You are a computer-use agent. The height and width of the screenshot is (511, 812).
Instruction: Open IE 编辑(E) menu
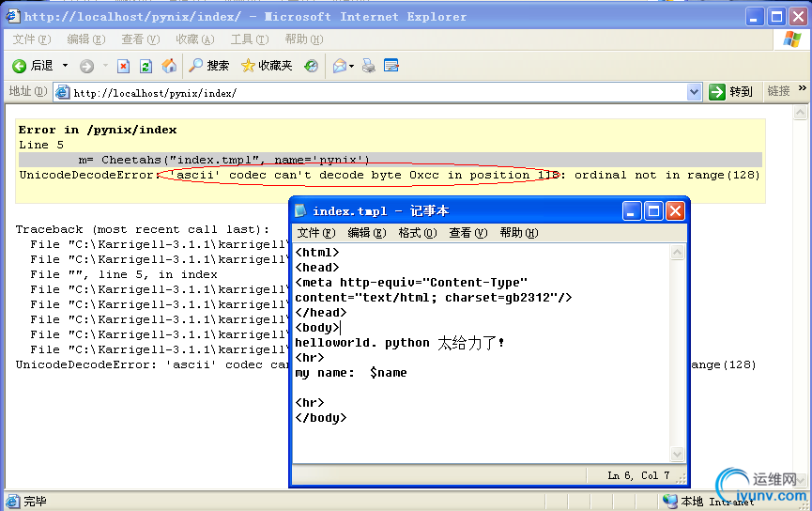[x=86, y=39]
